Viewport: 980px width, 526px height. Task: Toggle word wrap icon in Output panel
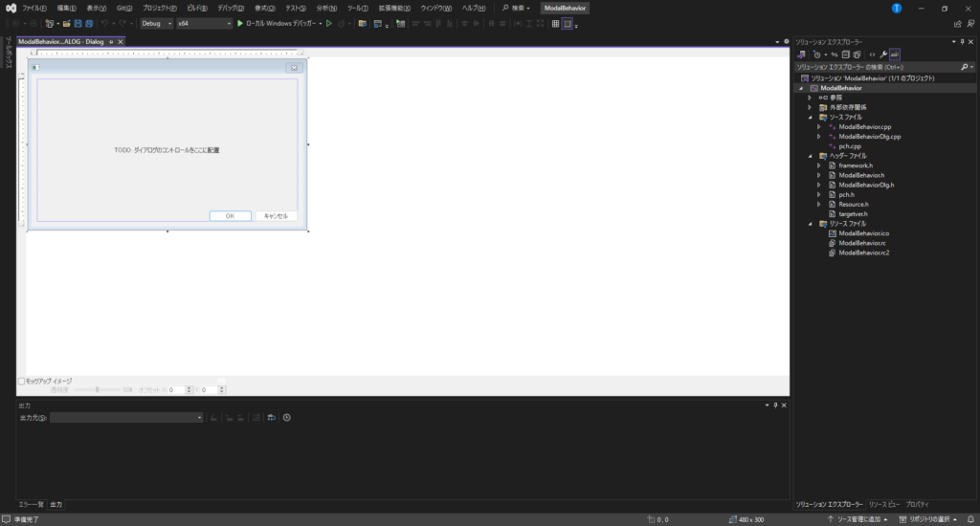[272, 418]
